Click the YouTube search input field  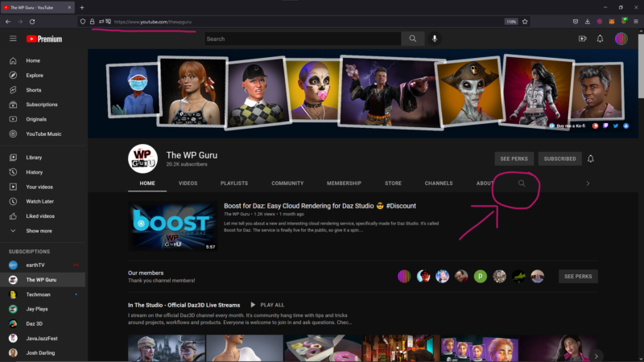tap(303, 39)
